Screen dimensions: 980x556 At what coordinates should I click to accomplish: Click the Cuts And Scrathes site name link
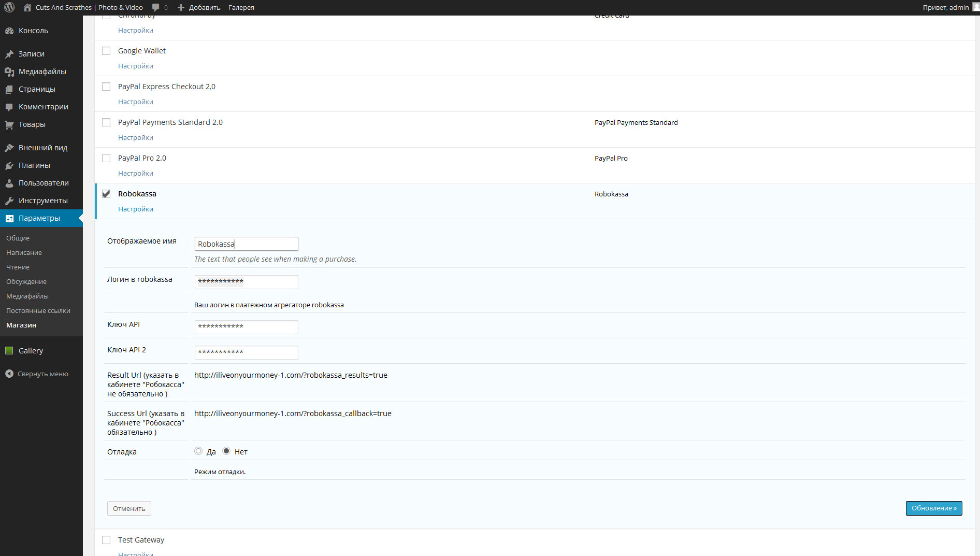click(x=89, y=7)
